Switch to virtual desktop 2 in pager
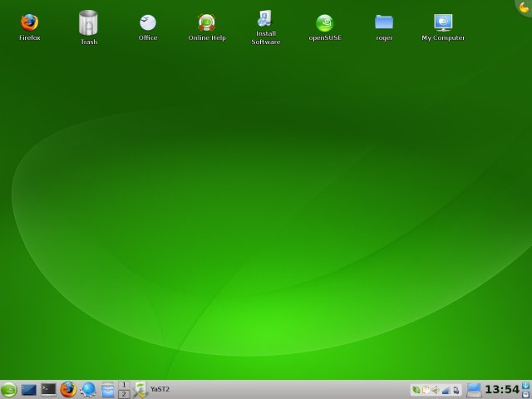Screen dimensions: 532x399 coord(124,394)
